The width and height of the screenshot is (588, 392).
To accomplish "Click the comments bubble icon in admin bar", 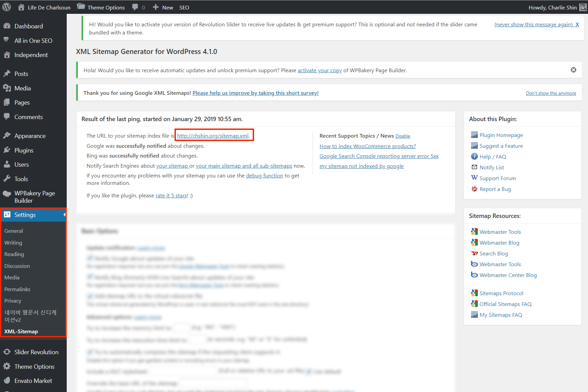I will tap(135, 7).
